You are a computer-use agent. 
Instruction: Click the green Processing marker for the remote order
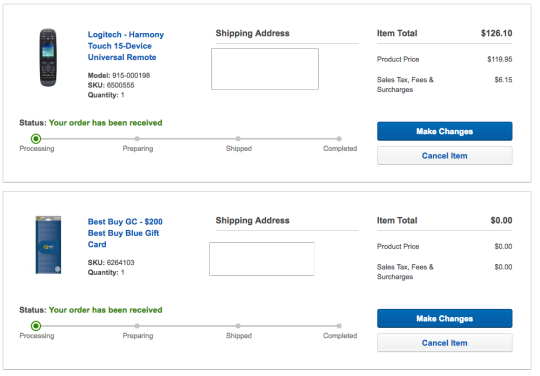(x=36, y=139)
